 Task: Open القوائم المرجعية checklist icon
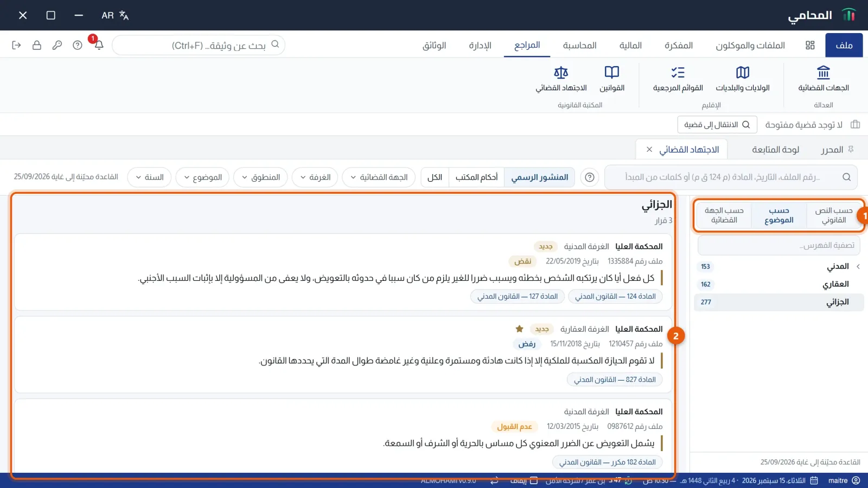pos(678,79)
